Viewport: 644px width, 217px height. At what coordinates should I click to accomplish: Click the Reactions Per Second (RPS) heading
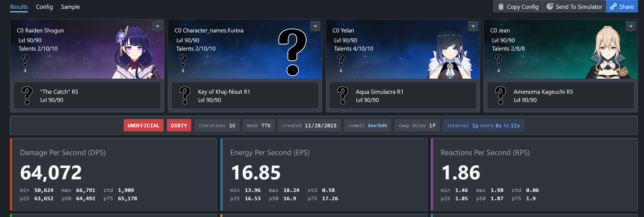click(485, 153)
